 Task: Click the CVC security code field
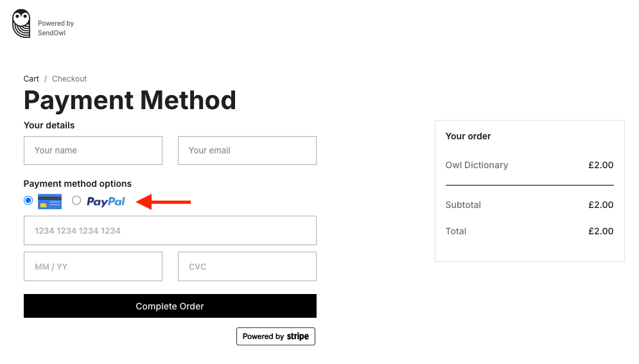click(x=247, y=266)
